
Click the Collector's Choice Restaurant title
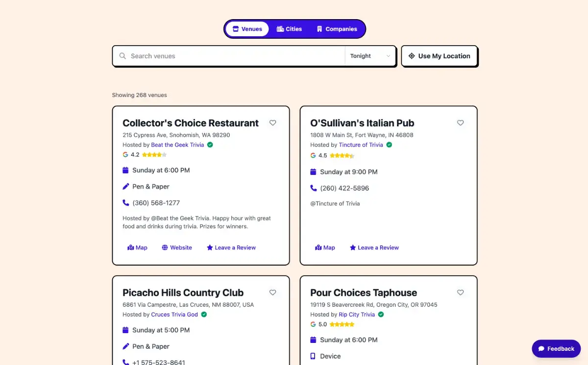coord(191,123)
